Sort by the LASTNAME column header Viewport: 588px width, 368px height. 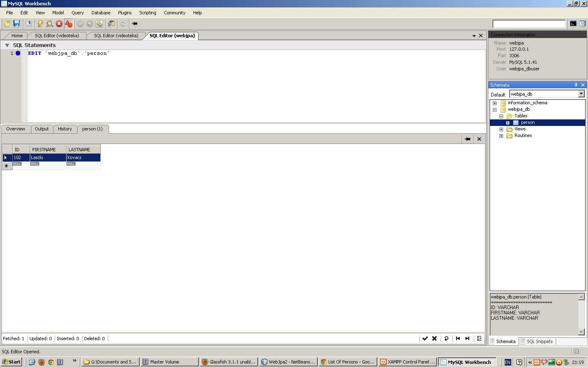83,150
